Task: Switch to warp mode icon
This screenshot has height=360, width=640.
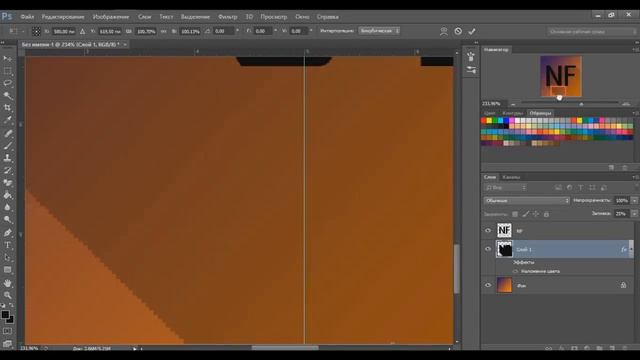Action: point(444,31)
